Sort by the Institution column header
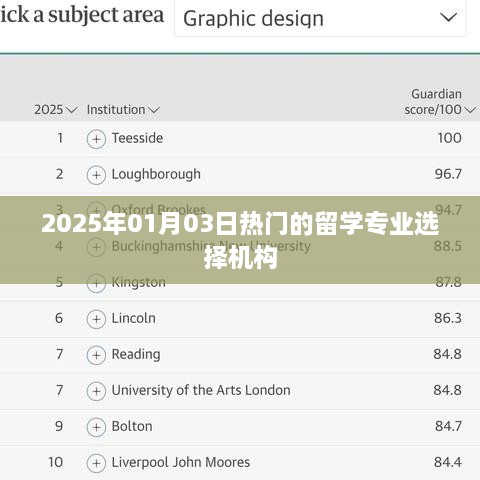The width and height of the screenshot is (480, 480). [x=123, y=110]
